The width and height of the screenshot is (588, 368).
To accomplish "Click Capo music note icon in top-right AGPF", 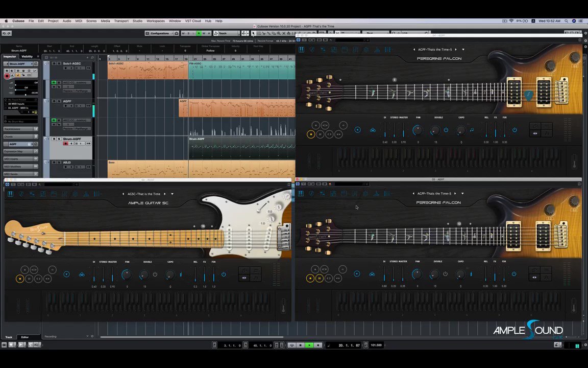I will tap(472, 130).
